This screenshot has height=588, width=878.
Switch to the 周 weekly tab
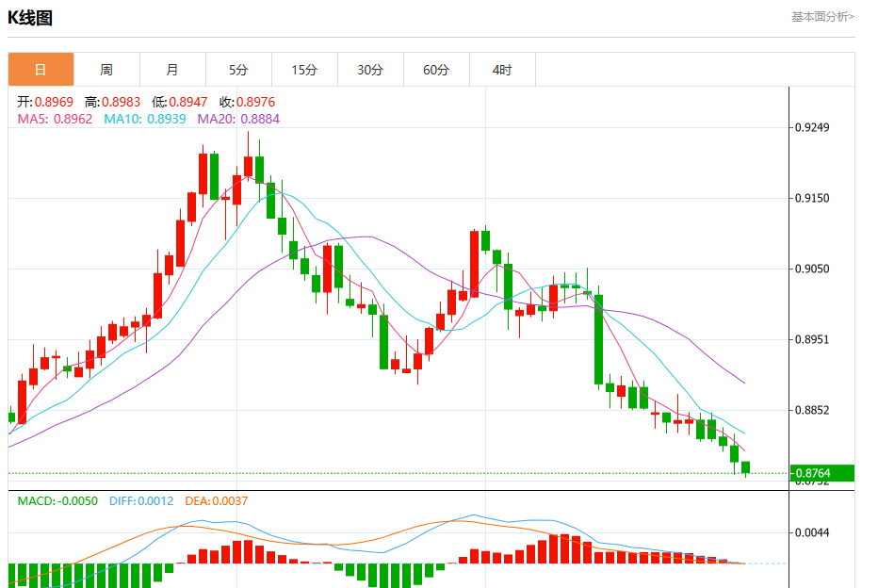pos(107,70)
